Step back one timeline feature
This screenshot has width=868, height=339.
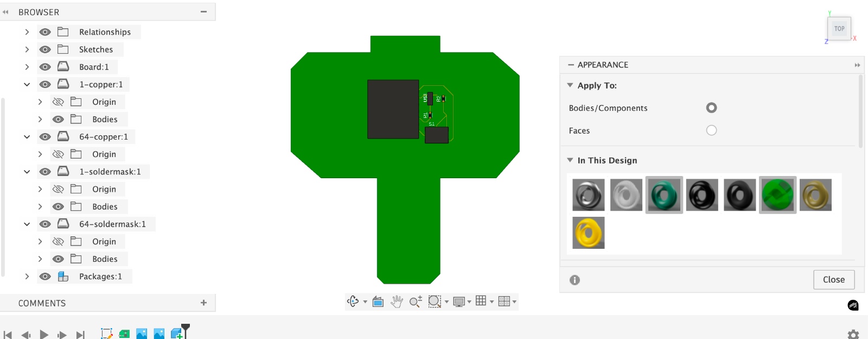25,335
